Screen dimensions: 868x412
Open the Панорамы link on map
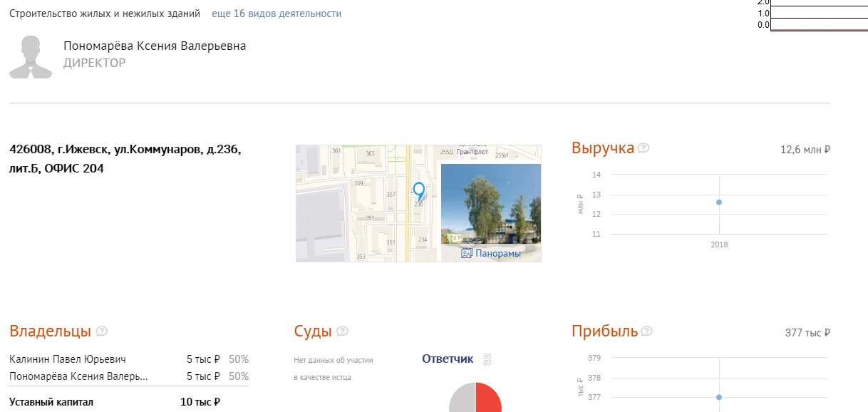point(498,253)
